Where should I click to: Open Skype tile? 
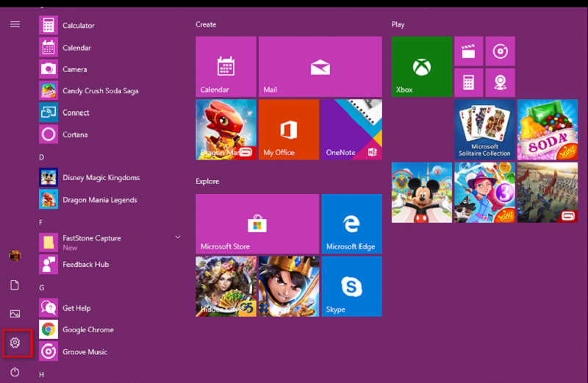(x=352, y=287)
